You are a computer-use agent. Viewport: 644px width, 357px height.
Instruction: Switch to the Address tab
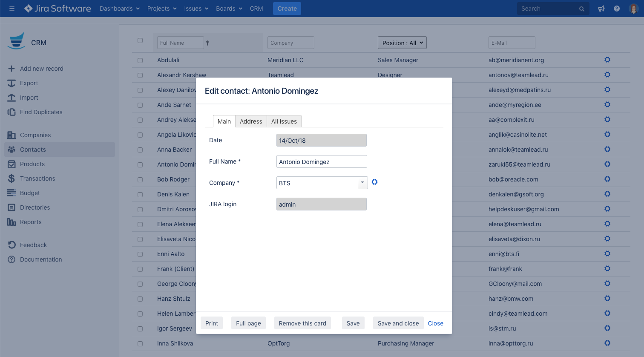[251, 121]
